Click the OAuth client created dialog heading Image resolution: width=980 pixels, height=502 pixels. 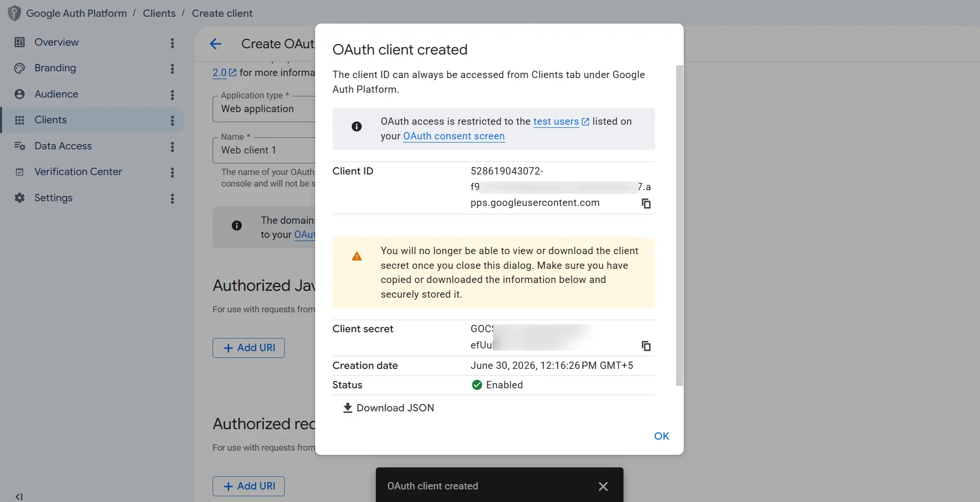coord(400,50)
